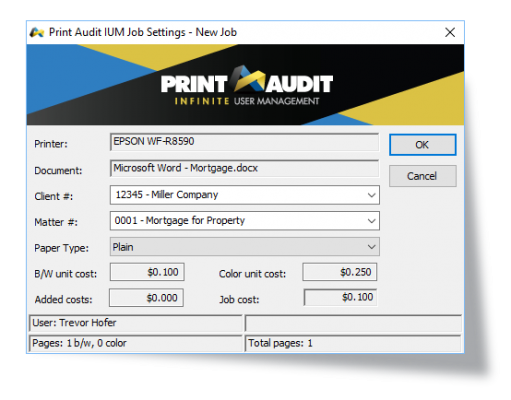Click the 'Job cost:' label

239,300
